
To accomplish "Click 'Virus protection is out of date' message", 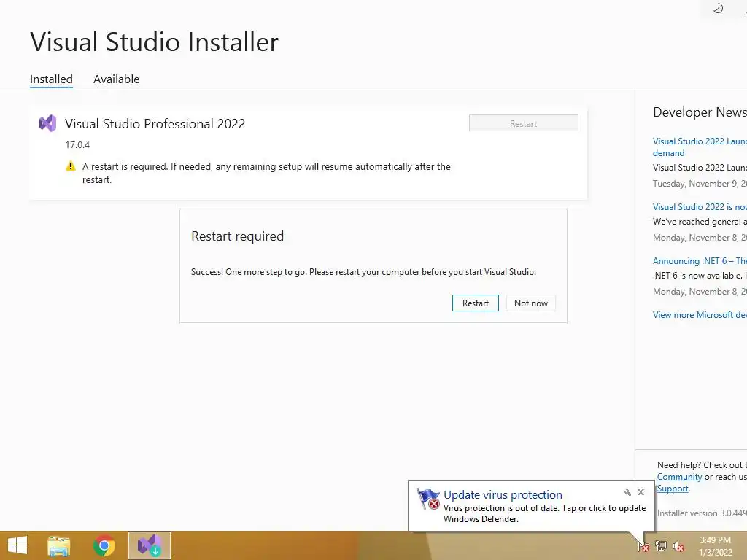I will tap(544, 513).
